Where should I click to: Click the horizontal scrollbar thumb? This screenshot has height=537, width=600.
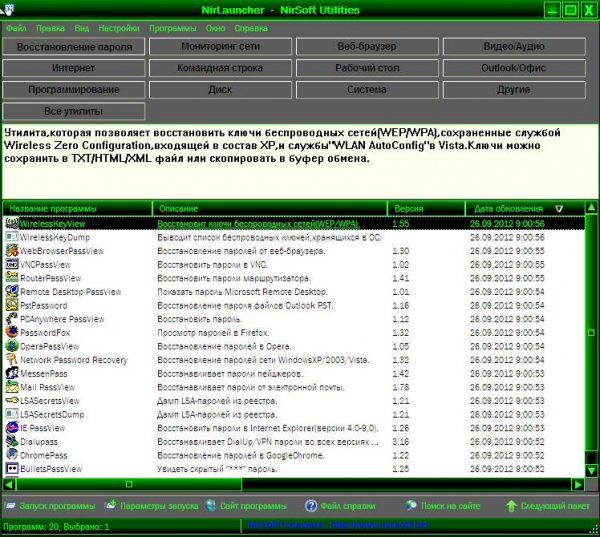tap(129, 485)
